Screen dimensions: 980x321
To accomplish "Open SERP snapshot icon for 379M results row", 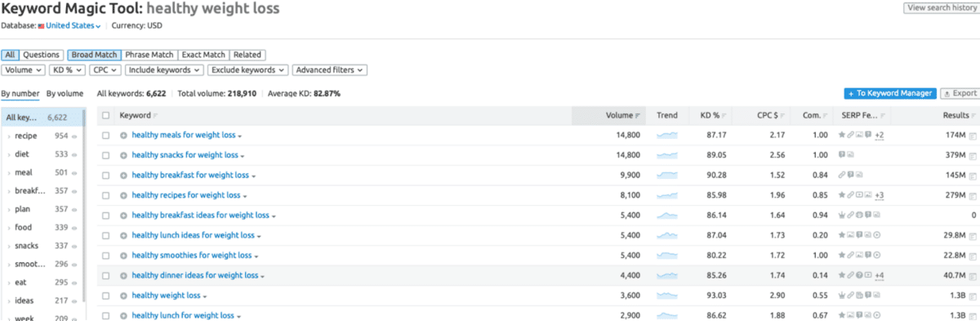I will click(x=972, y=155).
